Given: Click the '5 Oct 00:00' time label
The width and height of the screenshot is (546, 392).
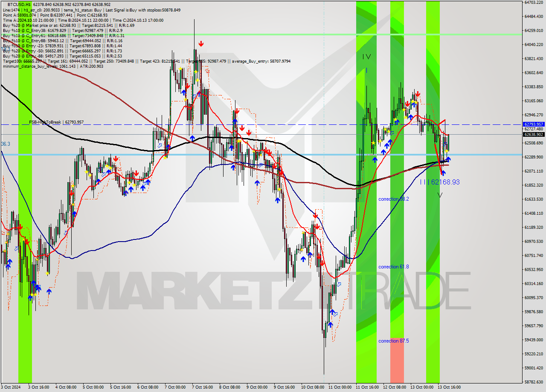Looking at the screenshot, I should coord(93,387).
